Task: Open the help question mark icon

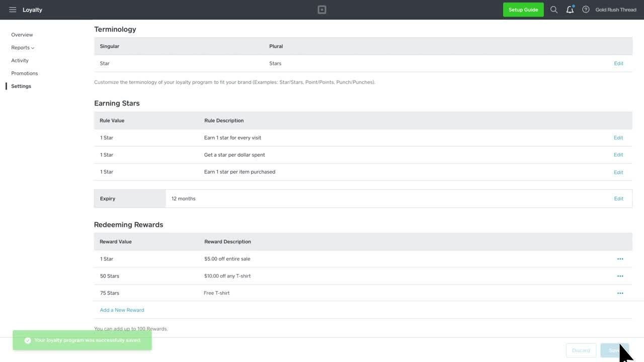Action: [586, 10]
